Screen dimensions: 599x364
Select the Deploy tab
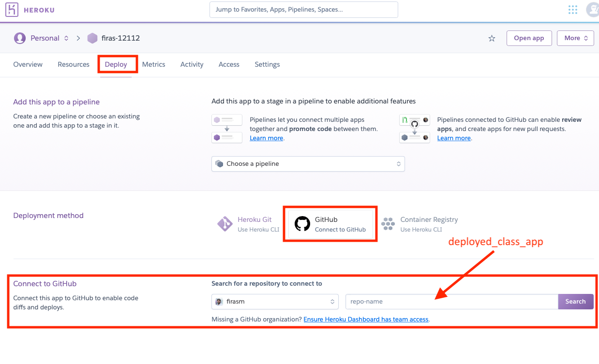(x=116, y=64)
